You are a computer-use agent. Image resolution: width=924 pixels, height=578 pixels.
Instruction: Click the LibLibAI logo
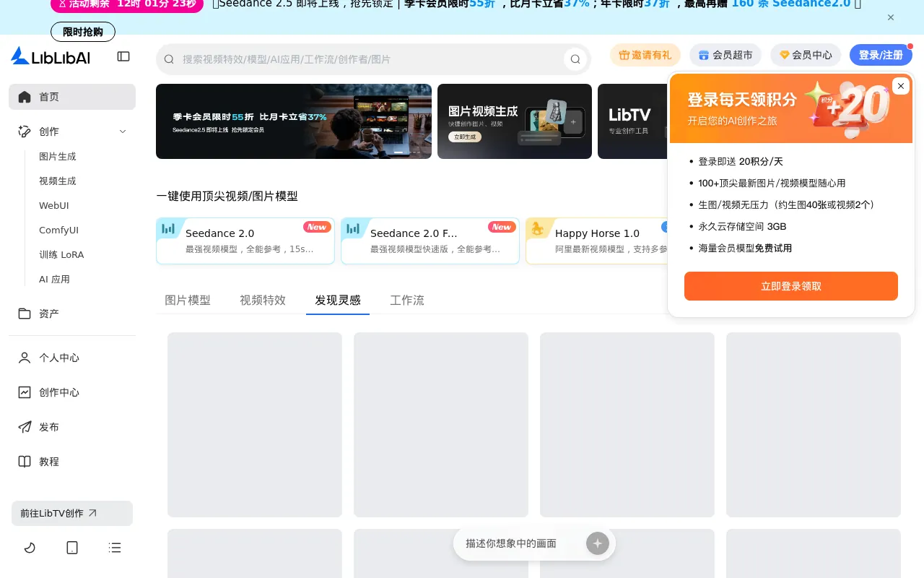click(51, 56)
